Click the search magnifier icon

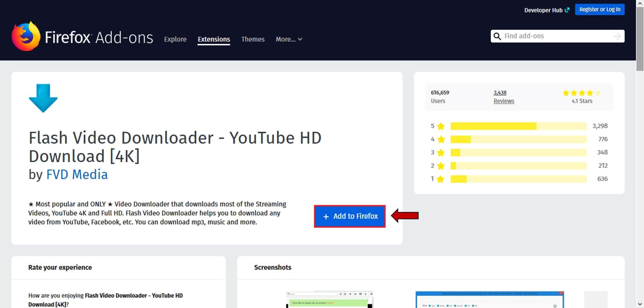coord(497,36)
